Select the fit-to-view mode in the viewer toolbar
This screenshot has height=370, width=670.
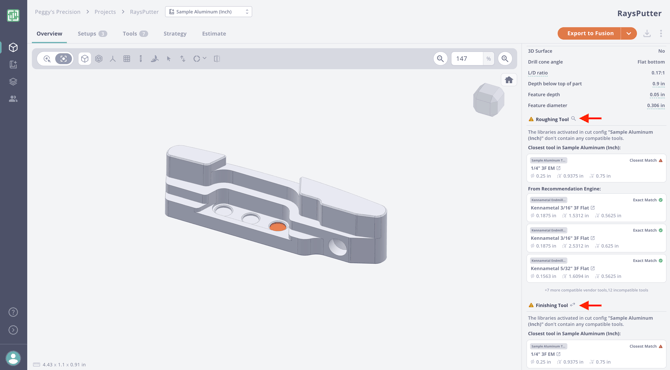point(63,59)
